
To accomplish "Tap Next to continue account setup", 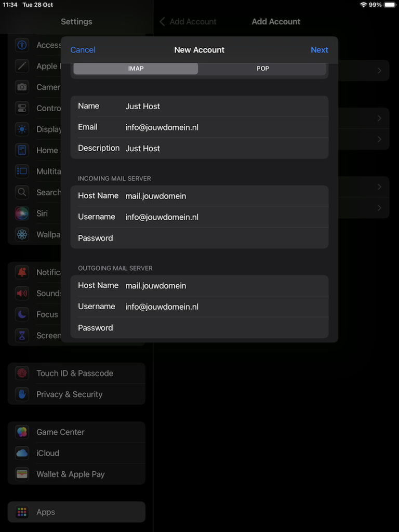I will click(x=319, y=50).
